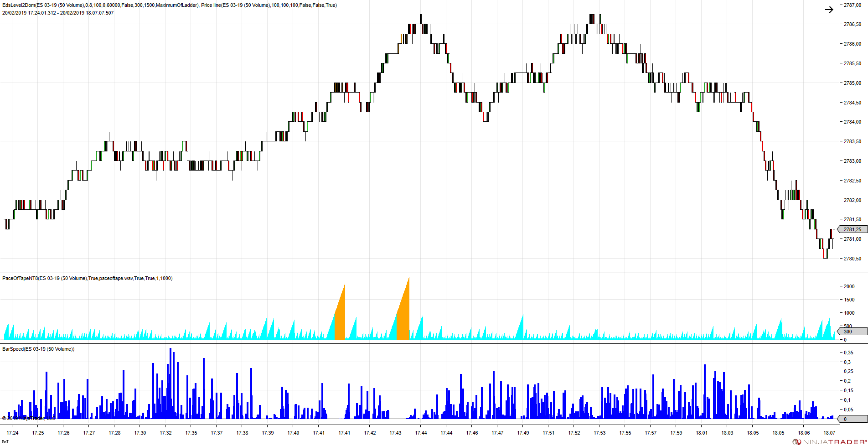Screen dimensions: 868x446
Task: Click the 2784,50 price axis label
Action: point(852,103)
